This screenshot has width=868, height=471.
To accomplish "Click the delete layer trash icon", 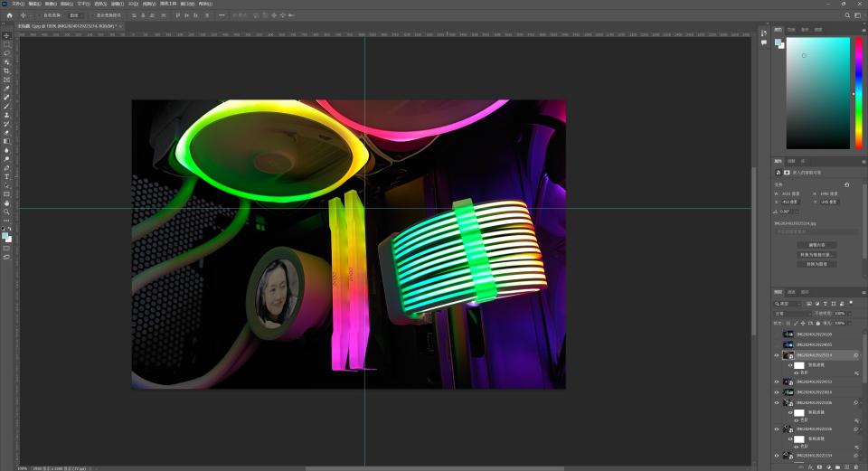I will coord(855,467).
